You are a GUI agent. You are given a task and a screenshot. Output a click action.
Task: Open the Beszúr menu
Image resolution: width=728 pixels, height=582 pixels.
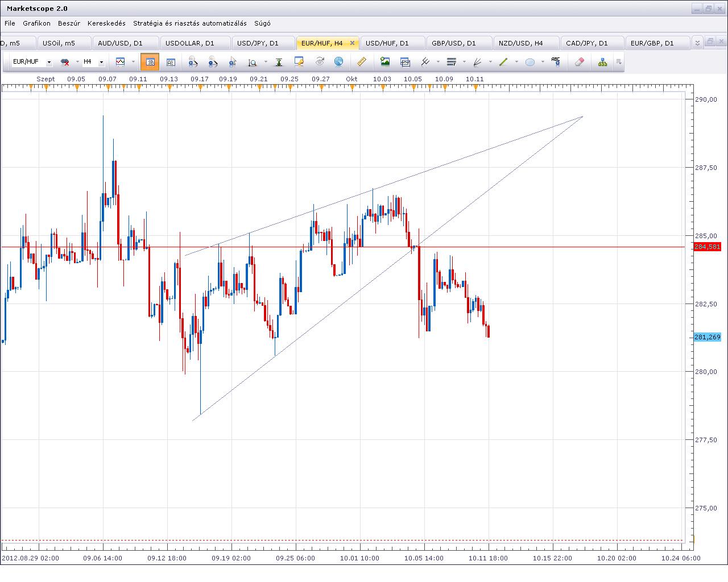(69, 23)
